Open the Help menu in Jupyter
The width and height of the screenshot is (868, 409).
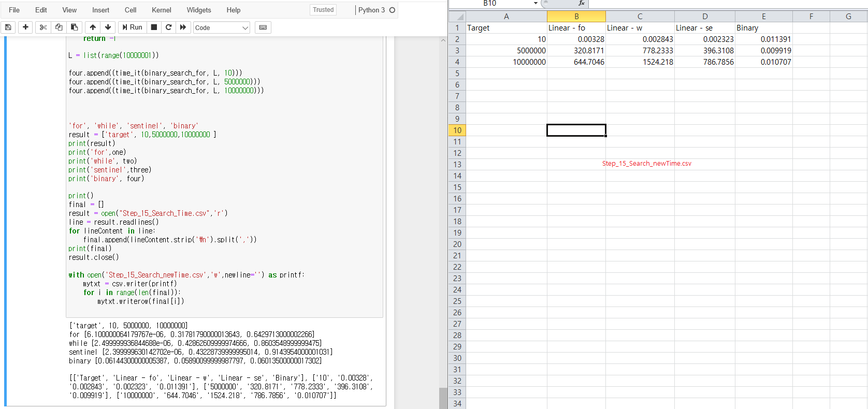click(234, 10)
